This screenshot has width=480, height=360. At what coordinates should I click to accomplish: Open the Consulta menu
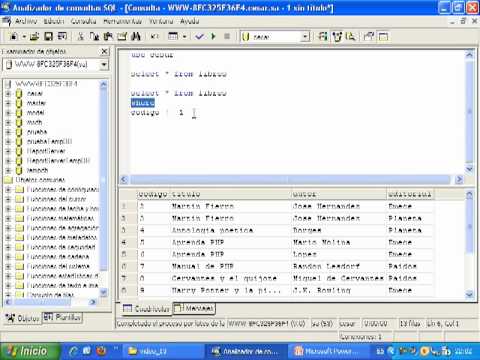pyautogui.click(x=83, y=21)
